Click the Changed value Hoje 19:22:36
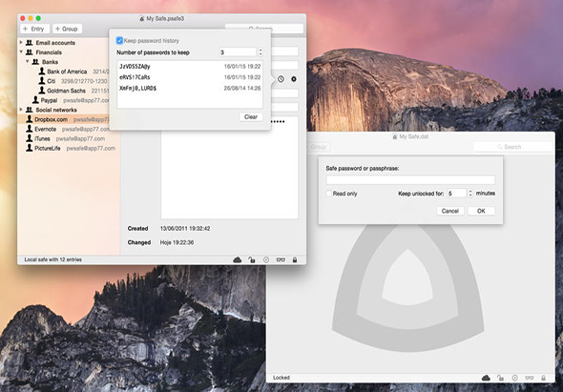563x392 pixels. point(177,242)
